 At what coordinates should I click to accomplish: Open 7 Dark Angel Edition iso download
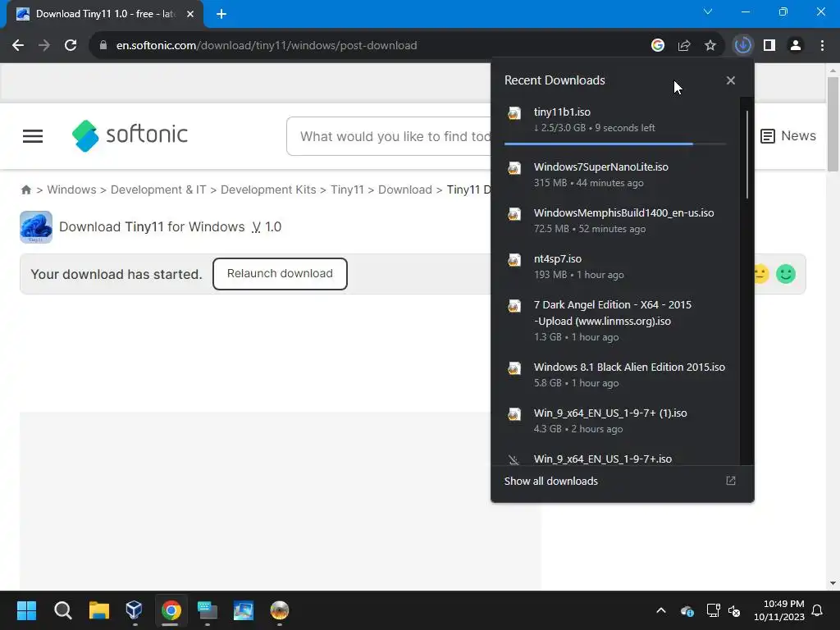(615, 321)
